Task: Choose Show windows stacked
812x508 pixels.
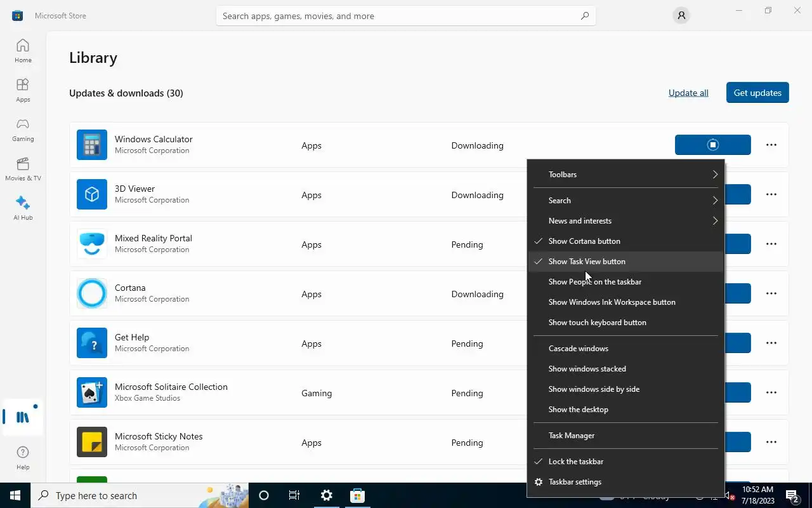Action: coord(625,368)
